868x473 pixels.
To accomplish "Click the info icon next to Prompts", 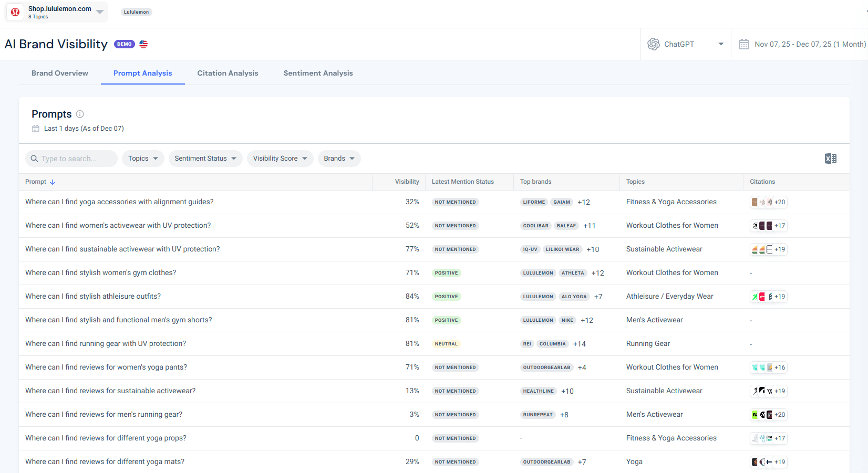I will point(79,114).
